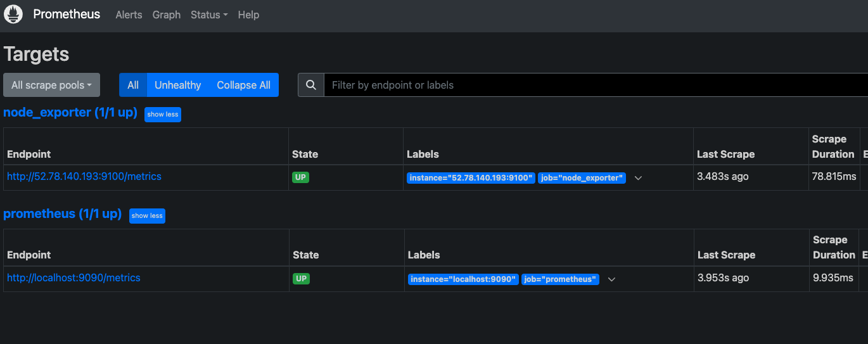
Task: Click the Targets page heading
Action: 36,54
